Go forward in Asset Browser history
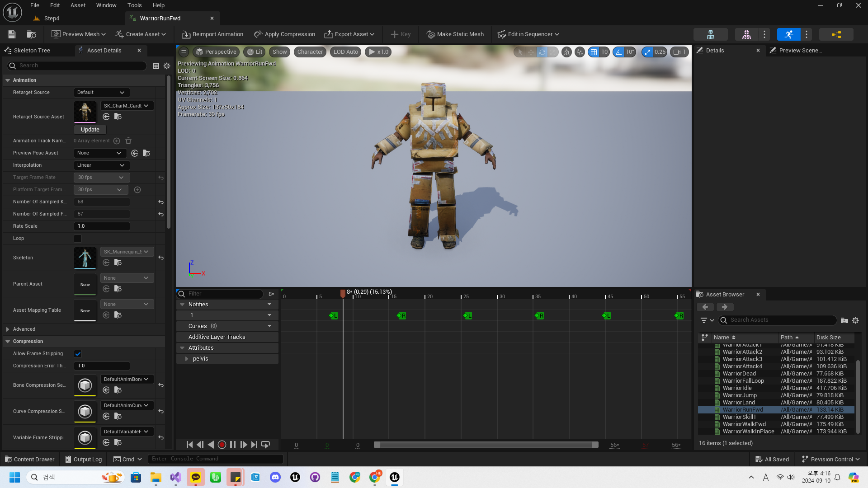 pyautogui.click(x=725, y=307)
